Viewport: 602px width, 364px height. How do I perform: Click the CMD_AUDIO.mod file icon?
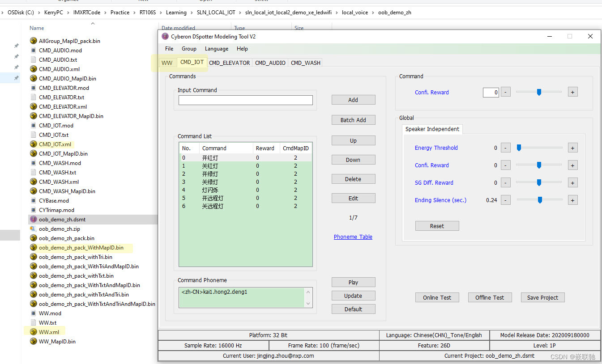(x=33, y=50)
